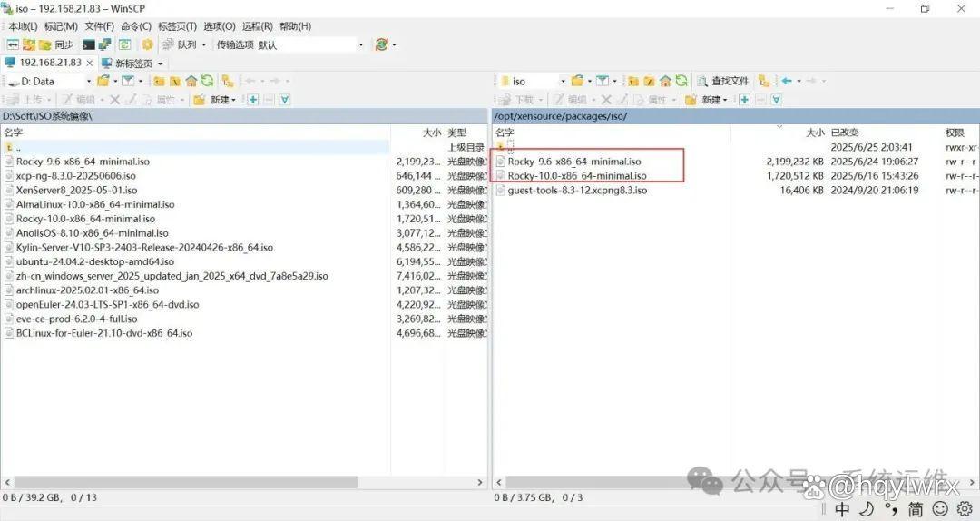Go to home directory in remote panel
The width and height of the screenshot is (980, 521).
click(666, 81)
